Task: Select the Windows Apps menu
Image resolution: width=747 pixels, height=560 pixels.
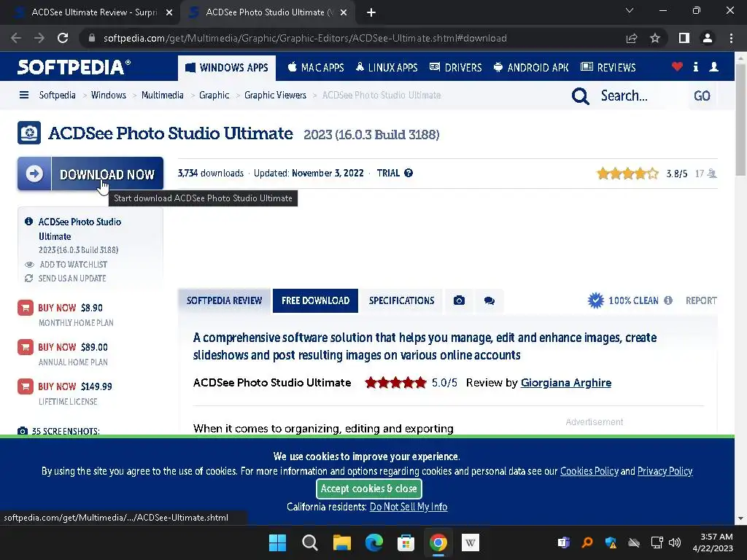Action: pos(227,68)
